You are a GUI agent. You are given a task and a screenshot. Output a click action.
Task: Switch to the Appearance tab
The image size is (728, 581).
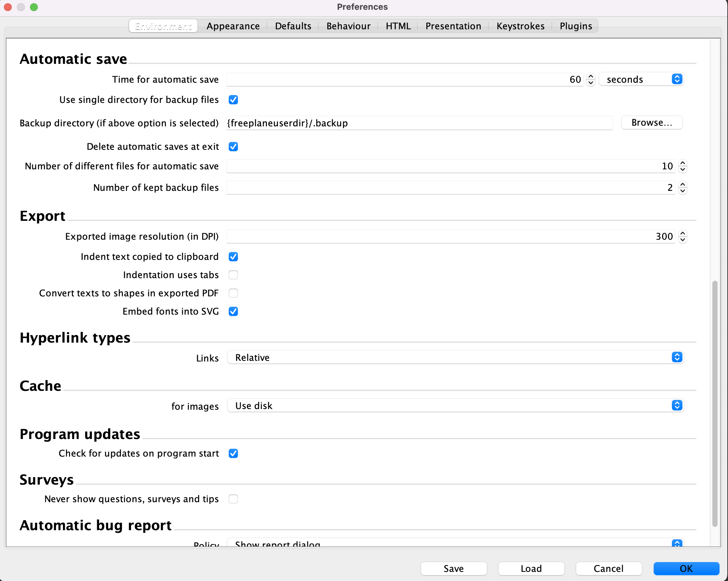point(233,26)
